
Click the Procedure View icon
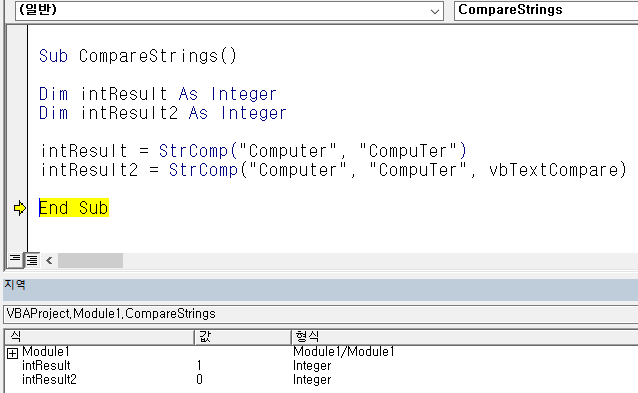point(15,260)
